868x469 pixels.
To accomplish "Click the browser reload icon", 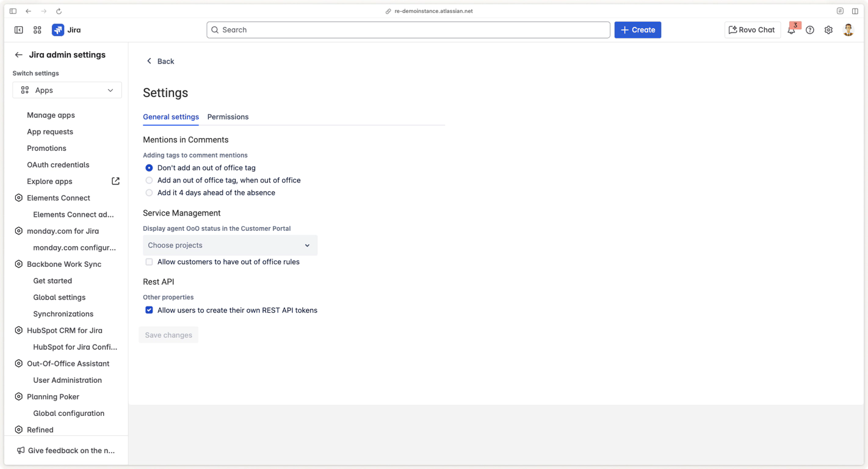I will tap(59, 11).
